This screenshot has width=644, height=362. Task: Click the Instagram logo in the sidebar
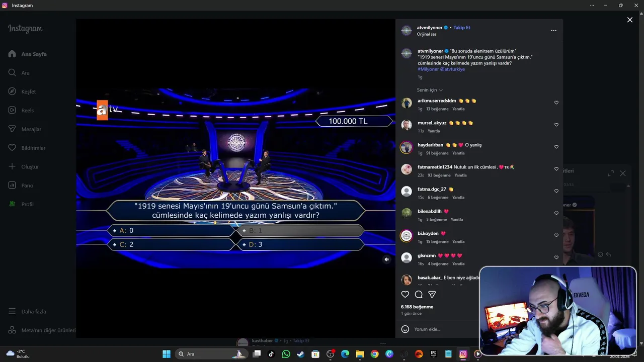(25, 29)
